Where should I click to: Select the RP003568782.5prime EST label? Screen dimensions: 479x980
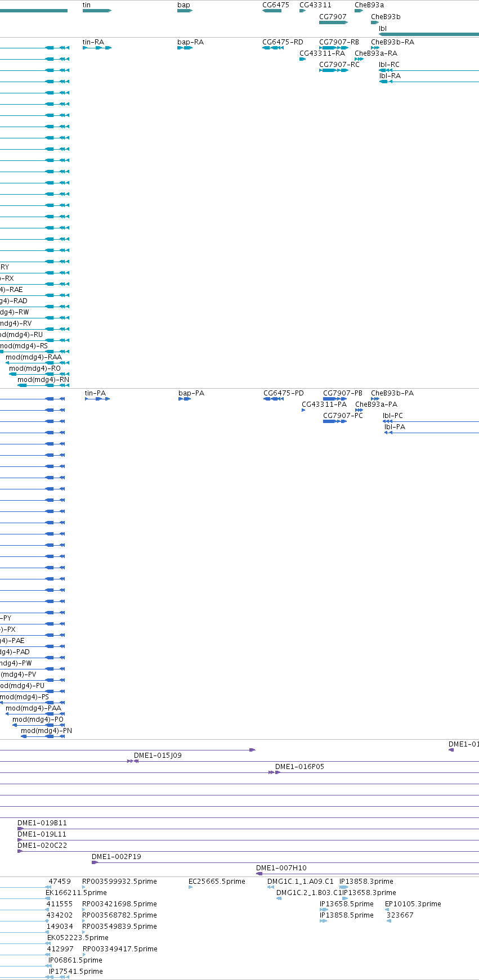click(119, 915)
